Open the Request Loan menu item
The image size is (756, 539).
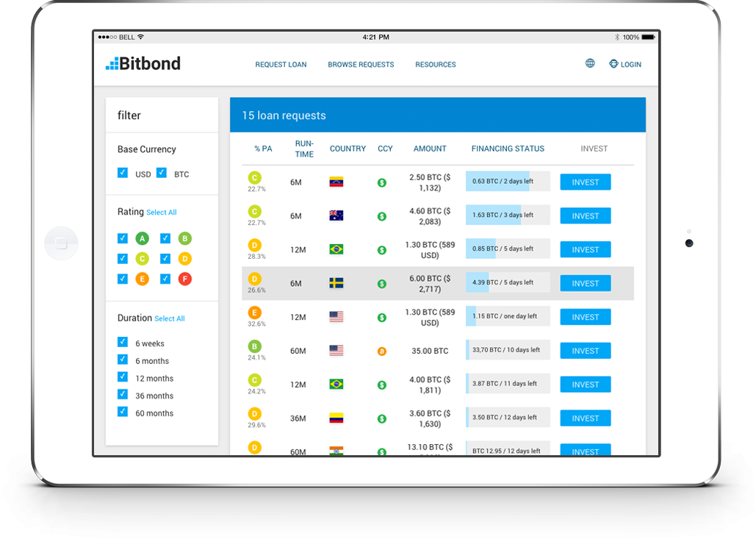pos(281,65)
